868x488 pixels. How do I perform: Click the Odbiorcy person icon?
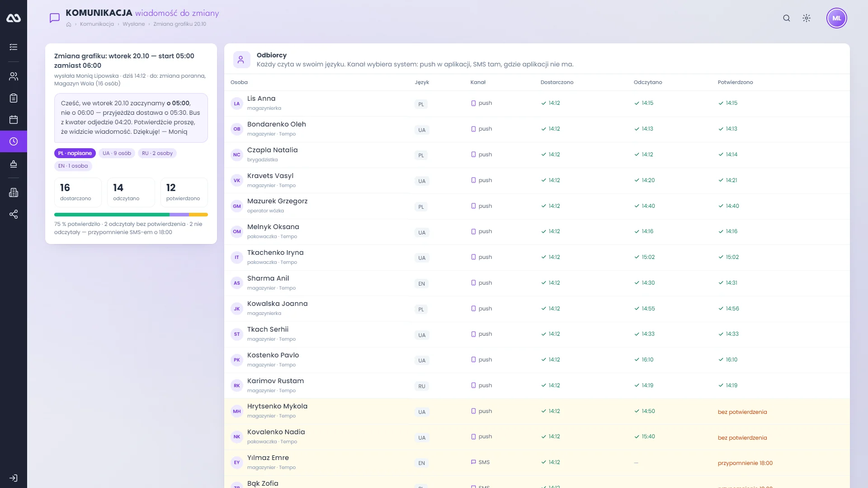[x=241, y=60]
